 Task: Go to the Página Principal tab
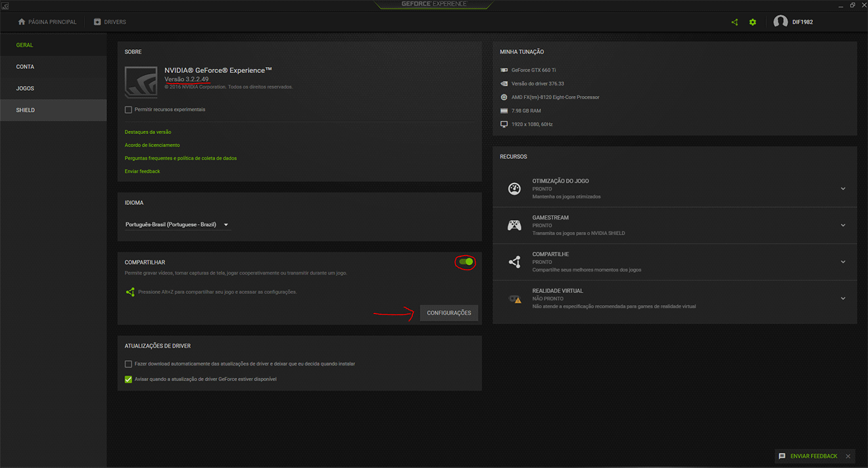[x=47, y=22]
